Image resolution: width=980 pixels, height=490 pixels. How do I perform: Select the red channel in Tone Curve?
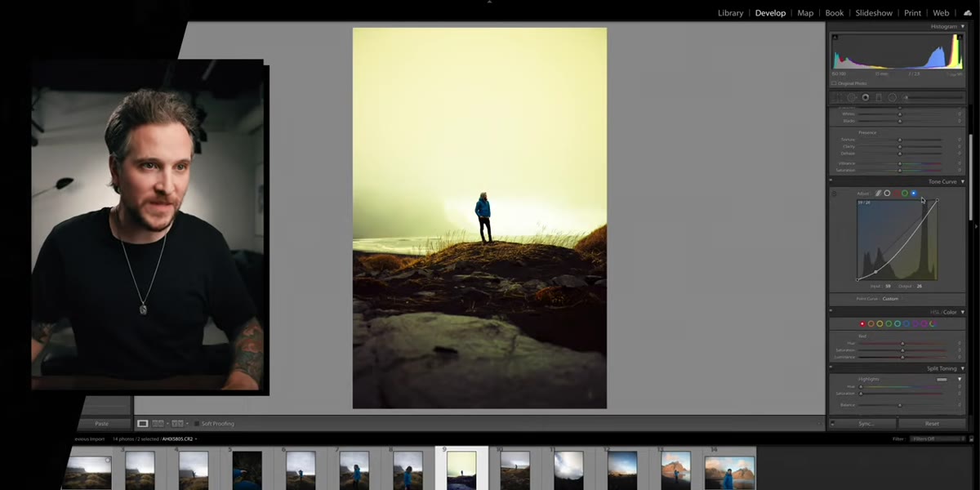point(896,193)
